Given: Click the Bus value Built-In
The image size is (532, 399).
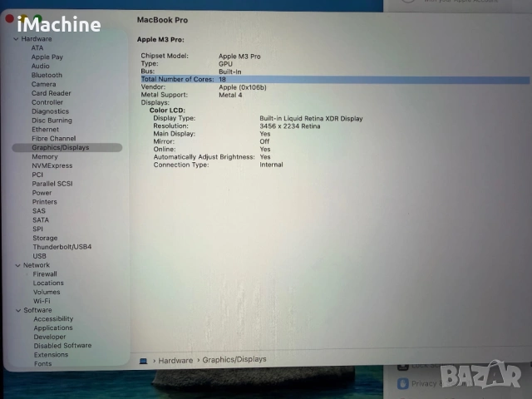Looking at the screenshot, I should tap(230, 71).
